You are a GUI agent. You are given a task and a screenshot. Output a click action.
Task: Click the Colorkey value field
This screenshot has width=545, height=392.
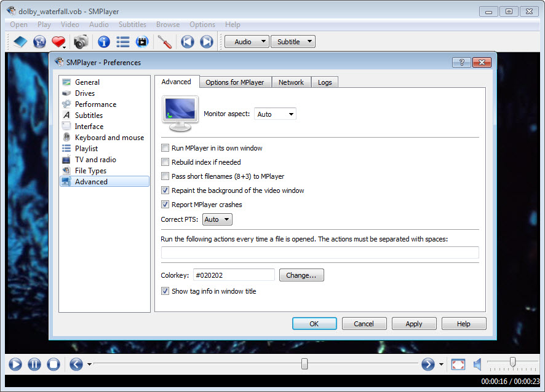coord(234,275)
